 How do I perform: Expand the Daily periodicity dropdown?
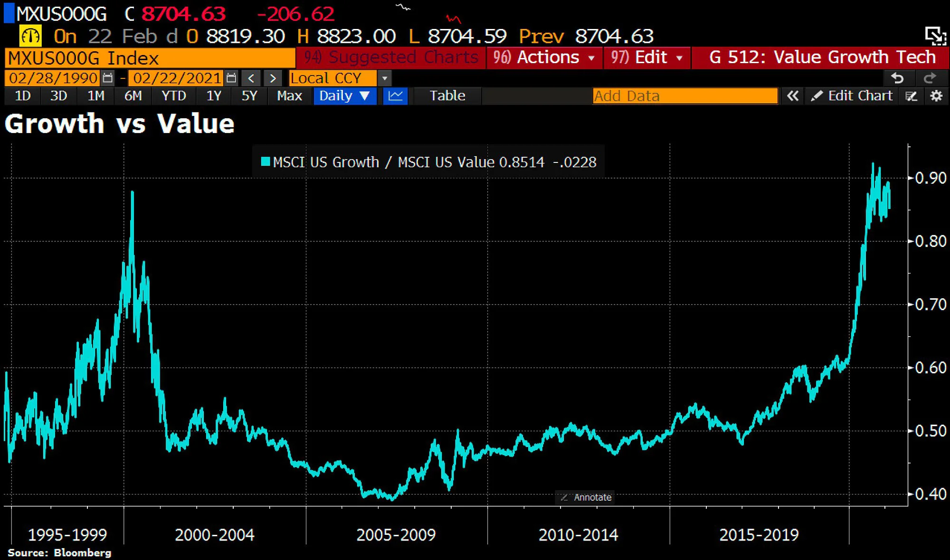click(x=345, y=96)
